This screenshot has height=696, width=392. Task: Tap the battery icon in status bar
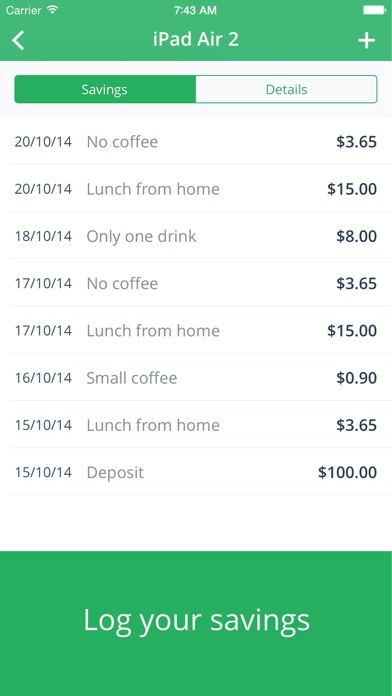(x=374, y=10)
